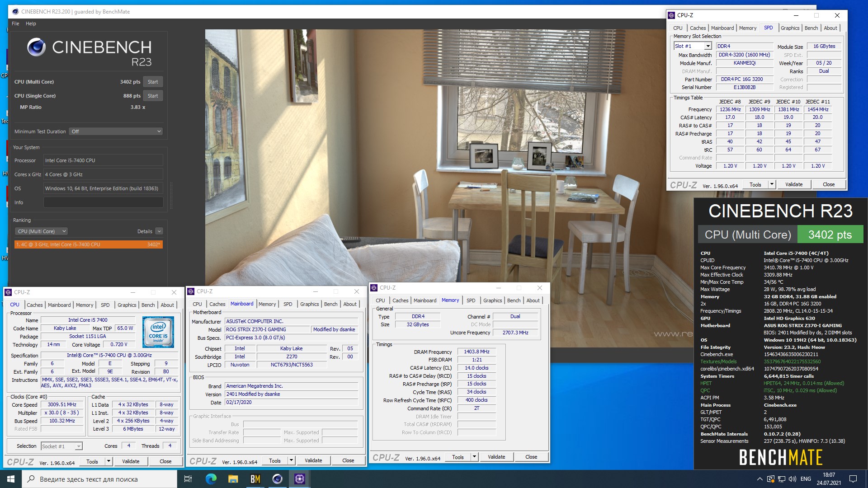Open the notification center icon

tap(853, 479)
